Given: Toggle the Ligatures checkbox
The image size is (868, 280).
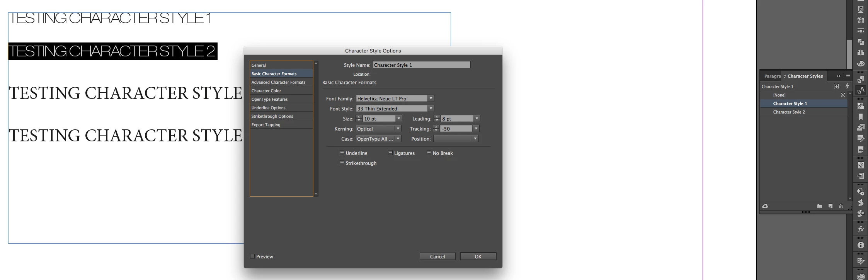Looking at the screenshot, I should pyautogui.click(x=390, y=153).
